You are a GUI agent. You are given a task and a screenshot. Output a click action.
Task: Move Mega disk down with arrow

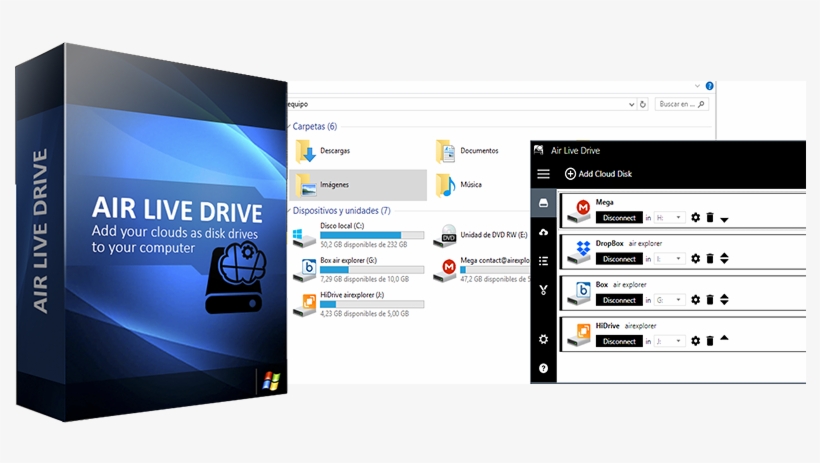coord(724,220)
